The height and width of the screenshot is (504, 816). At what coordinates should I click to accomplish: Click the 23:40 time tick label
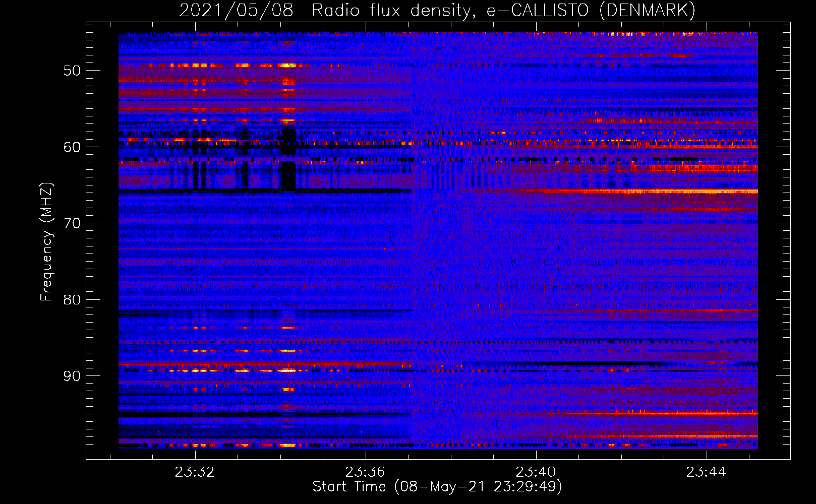pyautogui.click(x=536, y=472)
